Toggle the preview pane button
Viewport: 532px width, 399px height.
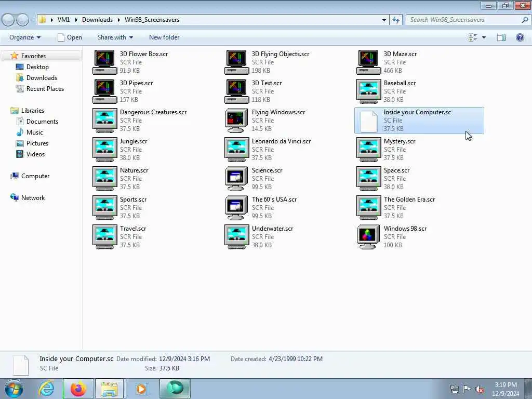pos(501,37)
